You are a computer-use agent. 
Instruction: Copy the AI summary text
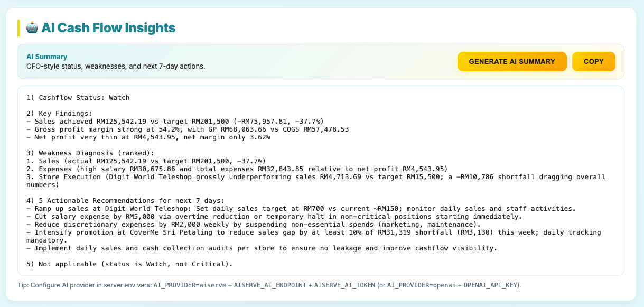(x=593, y=61)
